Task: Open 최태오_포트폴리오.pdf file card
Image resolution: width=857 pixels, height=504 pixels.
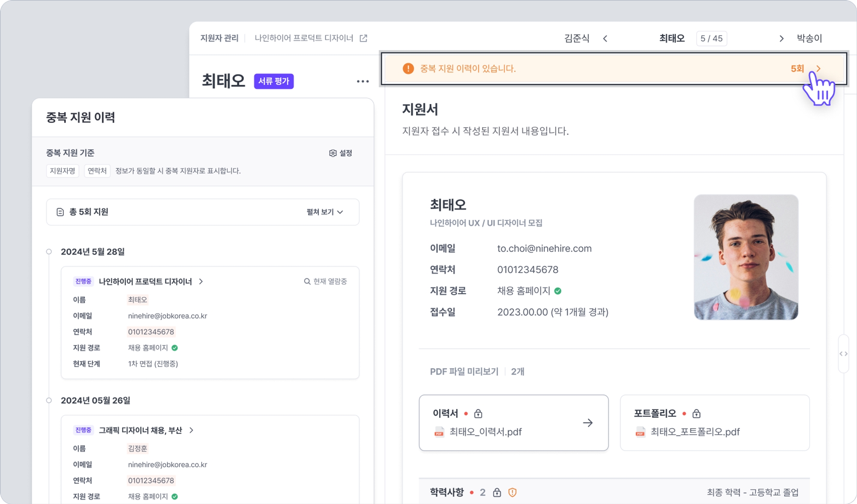Action: 715,423
